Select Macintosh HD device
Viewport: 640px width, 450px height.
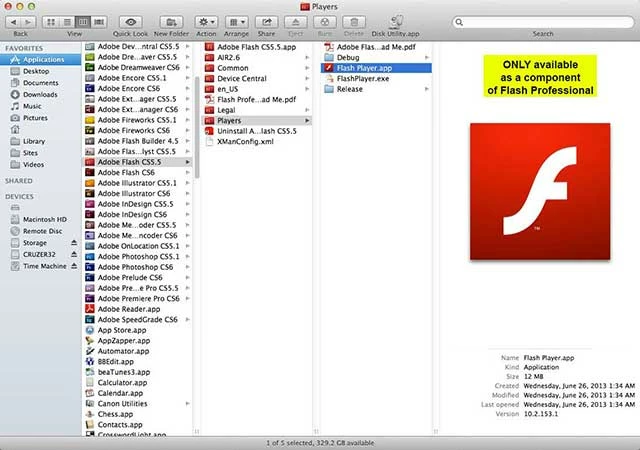pos(44,219)
